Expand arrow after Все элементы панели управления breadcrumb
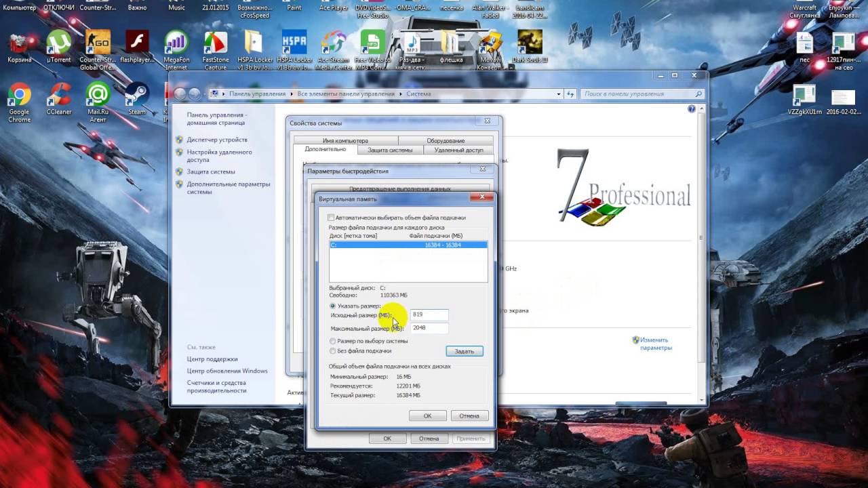Image resolution: width=868 pixels, height=488 pixels. tap(400, 94)
